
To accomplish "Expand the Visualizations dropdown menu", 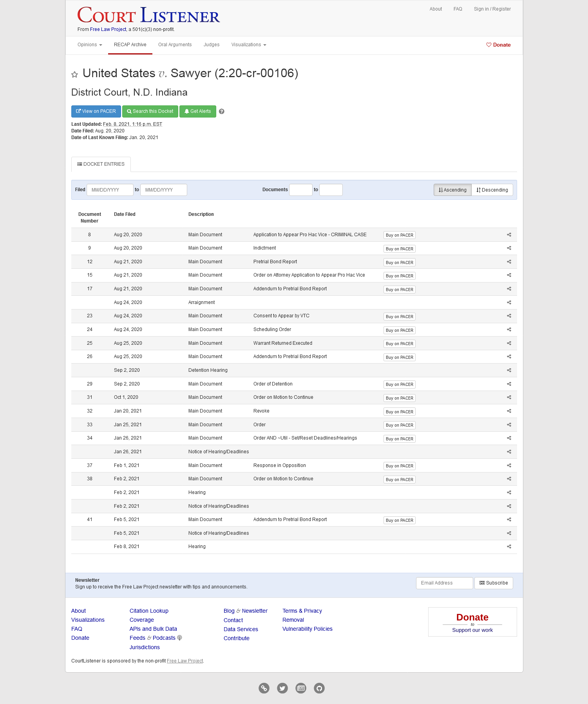I will (x=249, y=45).
